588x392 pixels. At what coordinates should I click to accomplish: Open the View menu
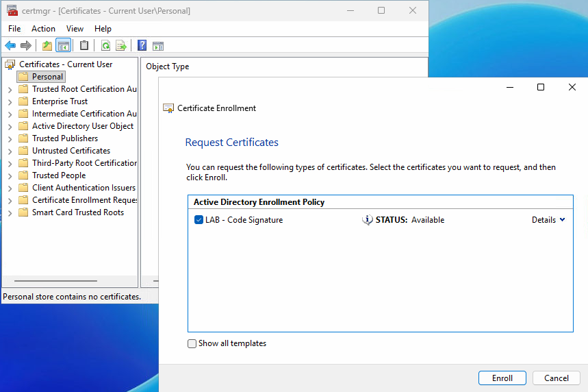[x=75, y=29]
